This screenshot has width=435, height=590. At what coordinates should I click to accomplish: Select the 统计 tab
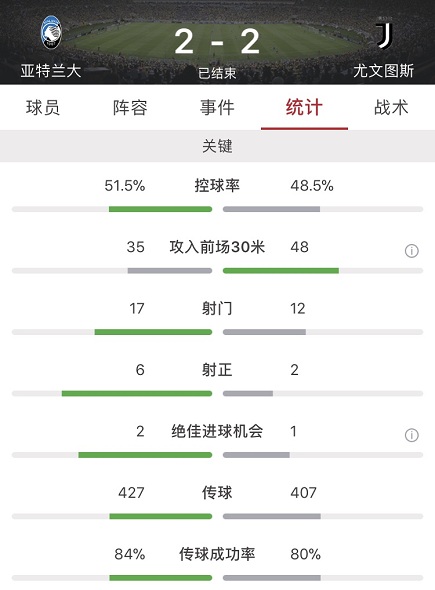(304, 108)
